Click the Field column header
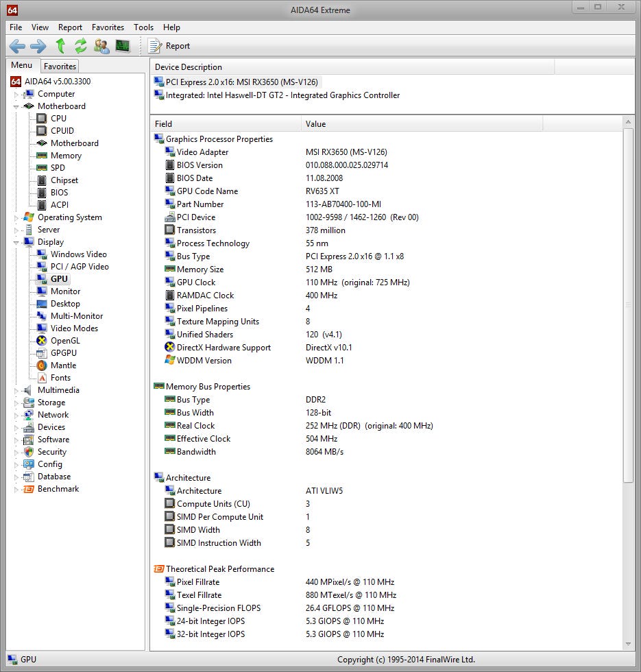The height and width of the screenshot is (672, 641). [x=226, y=124]
